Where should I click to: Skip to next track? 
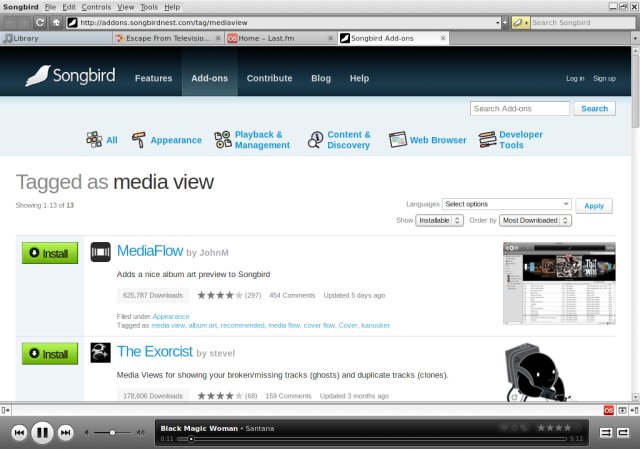(66, 432)
